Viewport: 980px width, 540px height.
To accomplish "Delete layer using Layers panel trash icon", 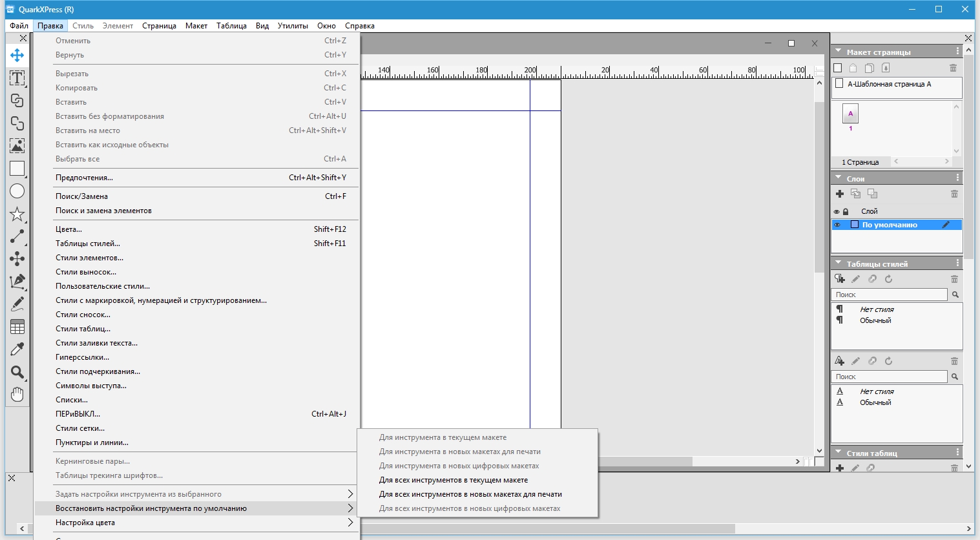I will tap(954, 194).
